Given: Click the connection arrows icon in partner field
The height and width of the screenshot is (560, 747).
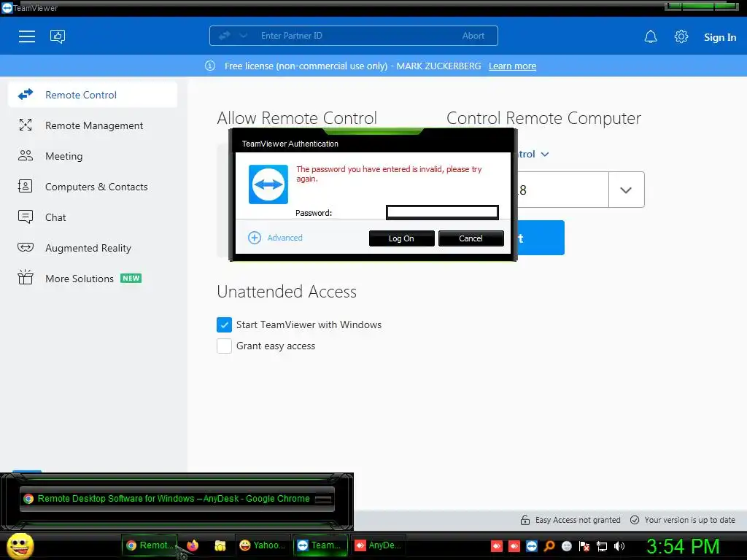Looking at the screenshot, I should tap(225, 36).
